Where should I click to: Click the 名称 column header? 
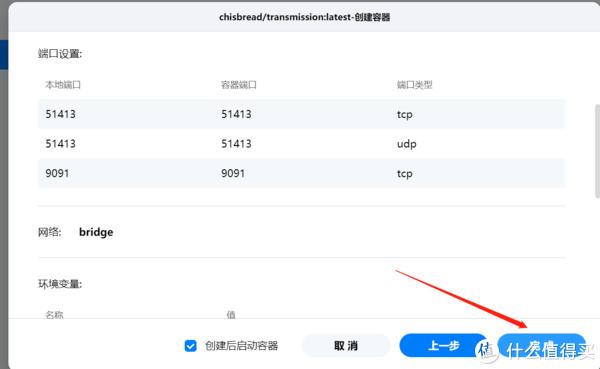(54, 315)
